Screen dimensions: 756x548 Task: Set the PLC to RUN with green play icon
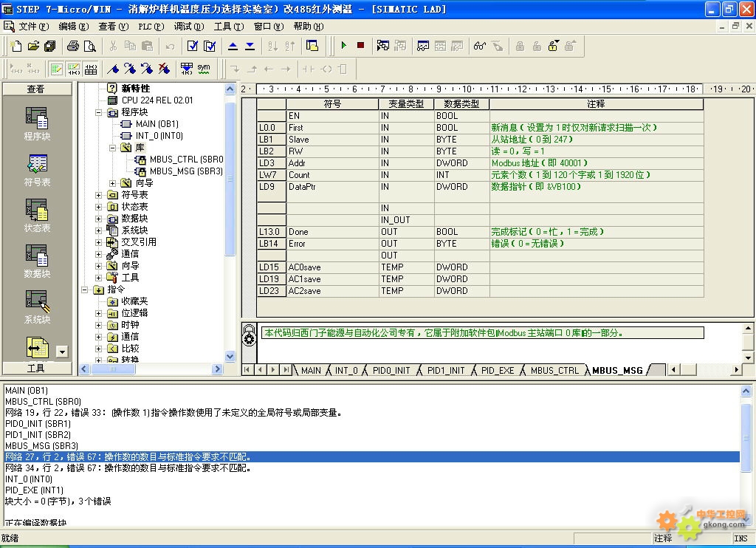[x=344, y=45]
